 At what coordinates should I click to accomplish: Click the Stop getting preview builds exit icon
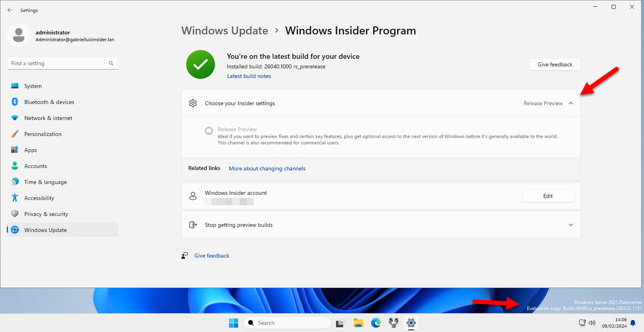[193, 225]
